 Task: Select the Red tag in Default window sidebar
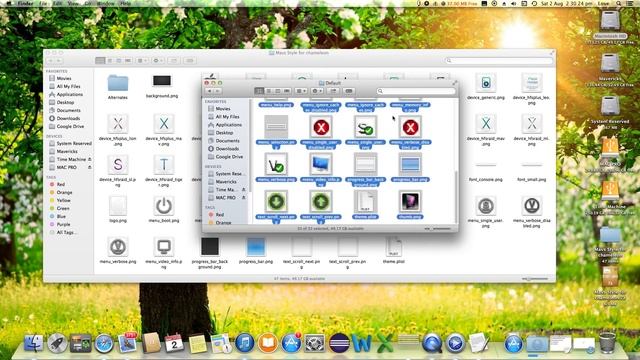[x=216, y=215]
